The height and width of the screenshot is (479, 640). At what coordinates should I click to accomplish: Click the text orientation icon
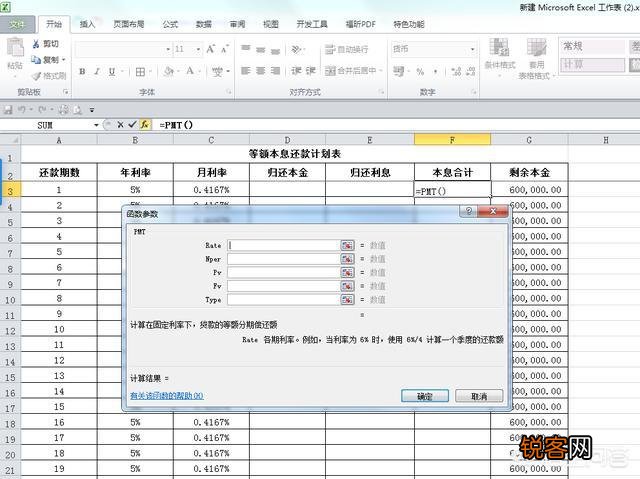click(x=297, y=49)
